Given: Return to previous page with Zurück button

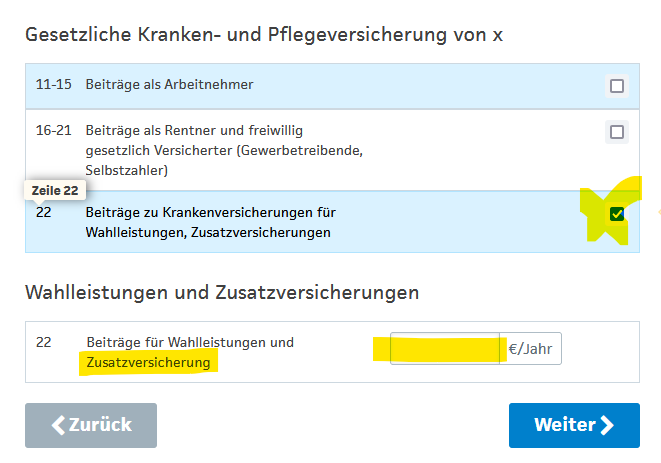Looking at the screenshot, I should coord(91,425).
